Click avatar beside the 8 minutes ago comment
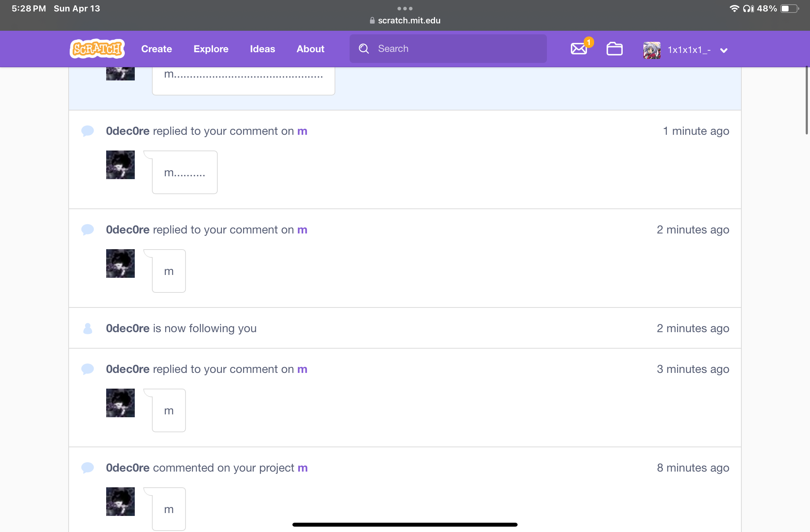 120,502
